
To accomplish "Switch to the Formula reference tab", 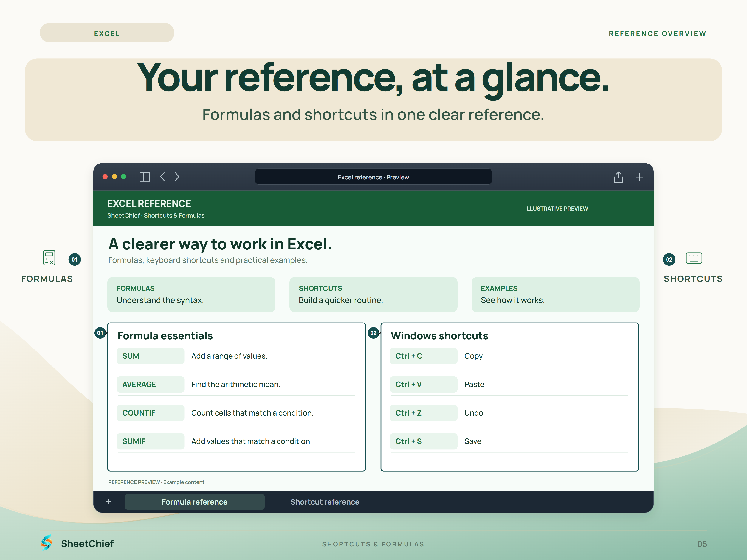I will coord(195,502).
